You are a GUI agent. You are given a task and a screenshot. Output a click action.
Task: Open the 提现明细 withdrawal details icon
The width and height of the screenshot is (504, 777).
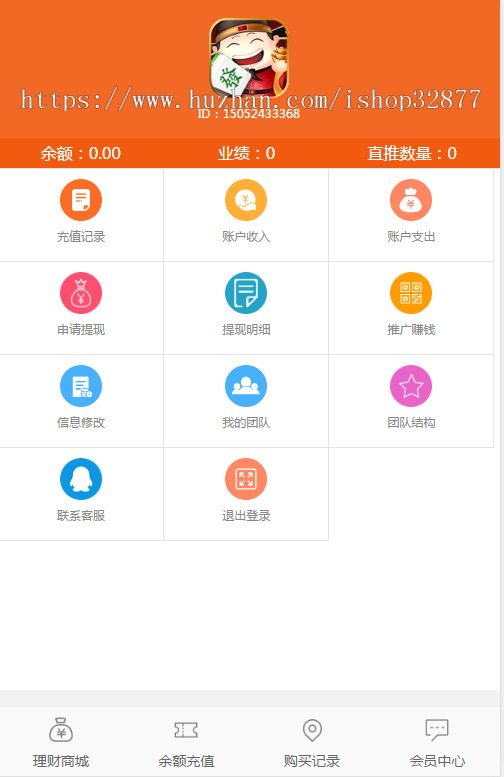point(246,293)
